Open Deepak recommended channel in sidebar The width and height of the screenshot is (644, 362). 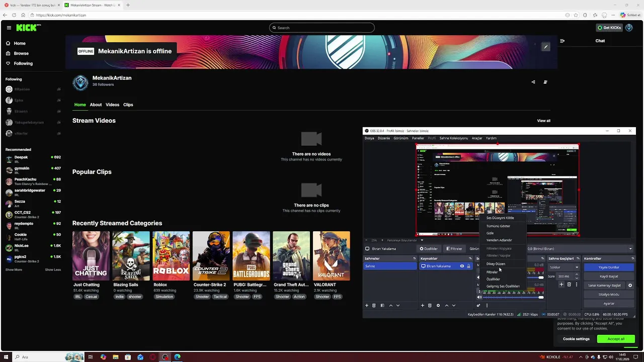click(33, 159)
